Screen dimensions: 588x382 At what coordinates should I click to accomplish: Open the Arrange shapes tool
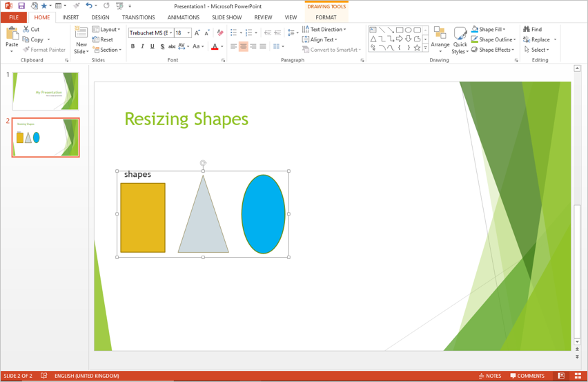(440, 37)
